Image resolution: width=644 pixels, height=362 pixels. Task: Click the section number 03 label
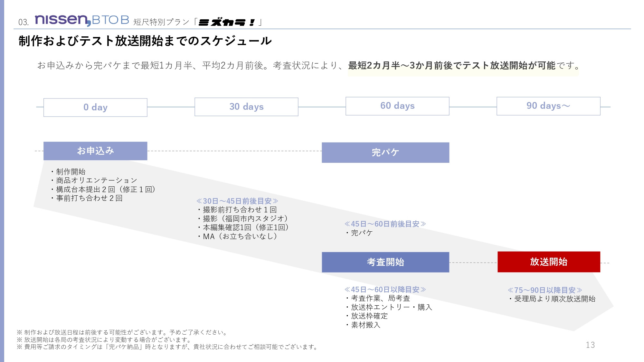[23, 22]
